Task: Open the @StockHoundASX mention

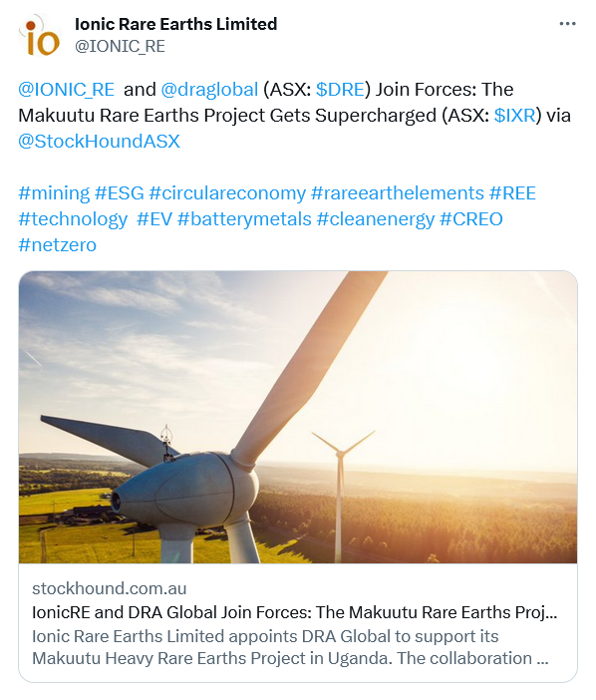Action: [x=99, y=142]
